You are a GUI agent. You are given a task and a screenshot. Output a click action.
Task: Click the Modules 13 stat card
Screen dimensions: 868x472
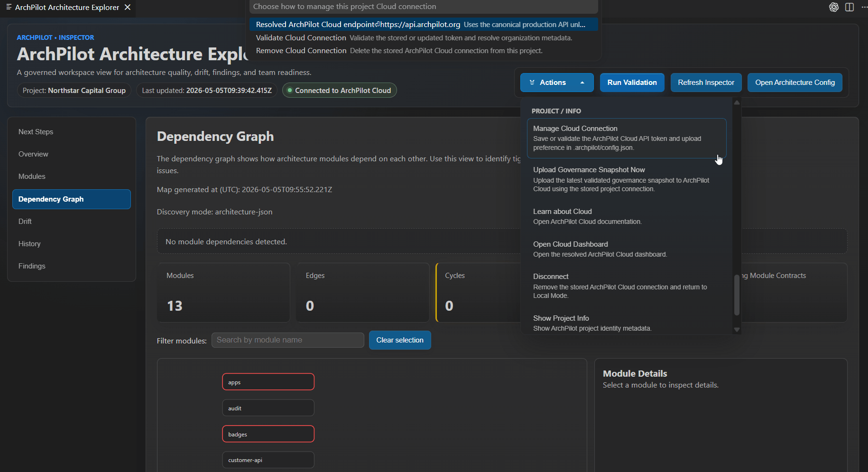223,293
